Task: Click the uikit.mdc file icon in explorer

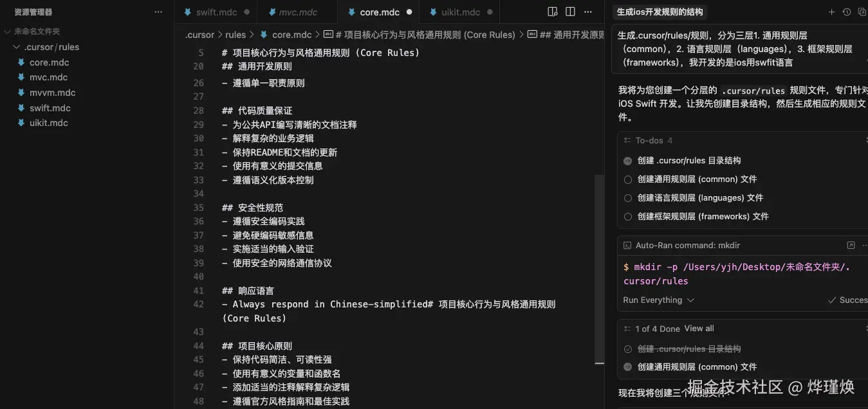Action: [x=21, y=123]
